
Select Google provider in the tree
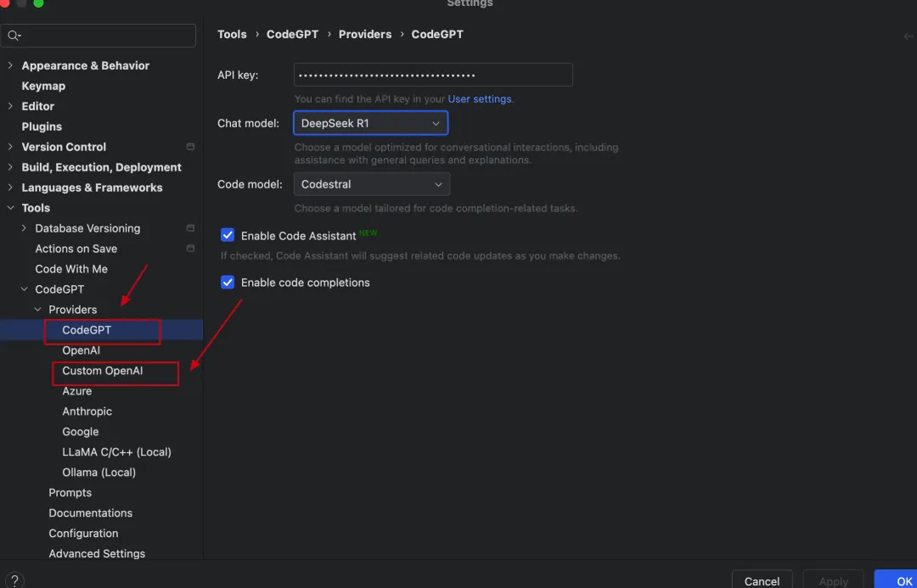81,432
